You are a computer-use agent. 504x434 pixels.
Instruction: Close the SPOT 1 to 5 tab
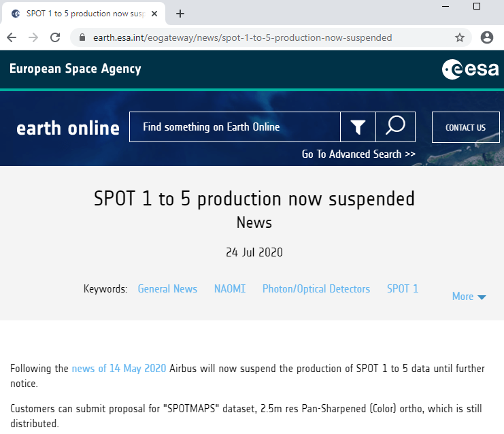tap(154, 14)
